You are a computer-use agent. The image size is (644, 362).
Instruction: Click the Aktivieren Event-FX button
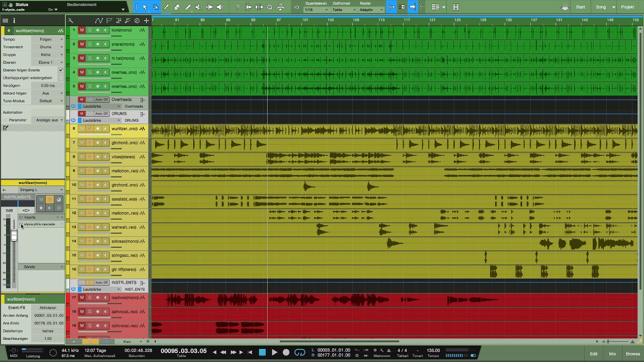pos(48,308)
